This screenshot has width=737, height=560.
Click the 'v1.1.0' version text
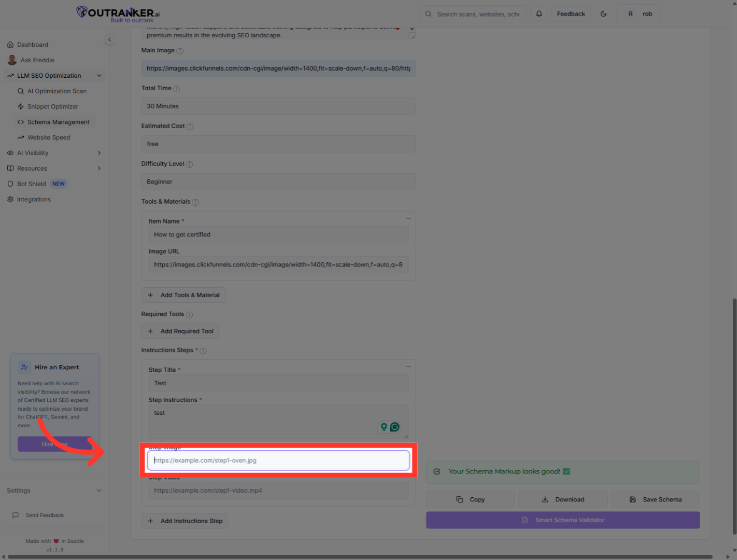pyautogui.click(x=55, y=550)
